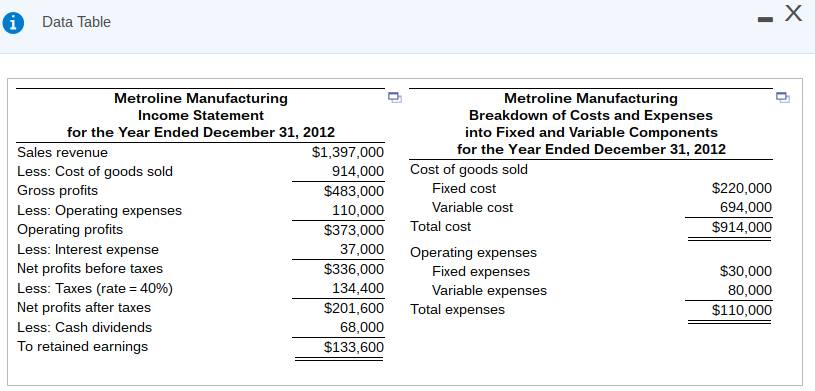Select the Variable cost label
815x391 pixels.
tap(472, 207)
